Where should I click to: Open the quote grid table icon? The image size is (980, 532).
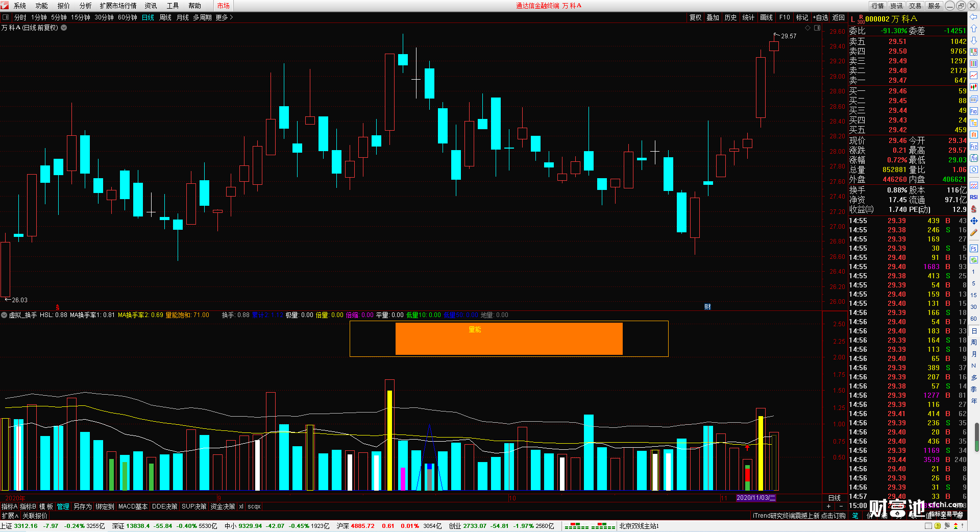pyautogui.click(x=973, y=64)
